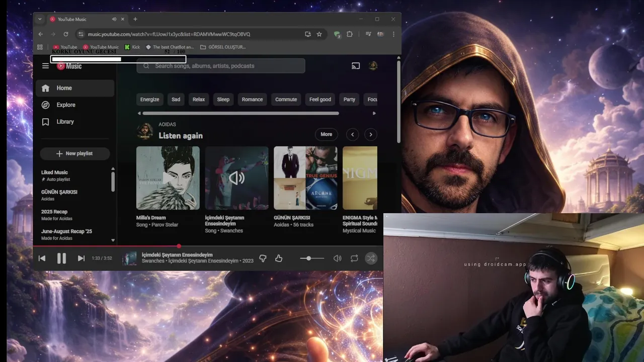Play Milla's Dream album thumbnail

pos(168,178)
